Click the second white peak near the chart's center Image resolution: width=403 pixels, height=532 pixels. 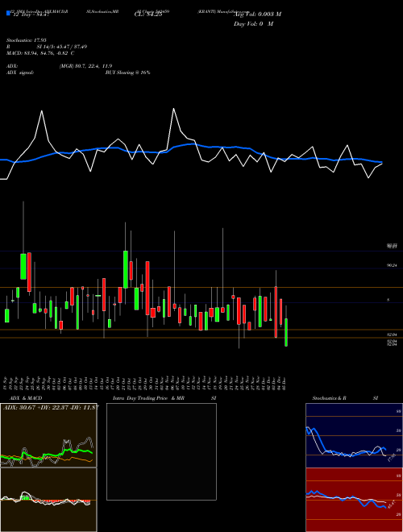173,110
